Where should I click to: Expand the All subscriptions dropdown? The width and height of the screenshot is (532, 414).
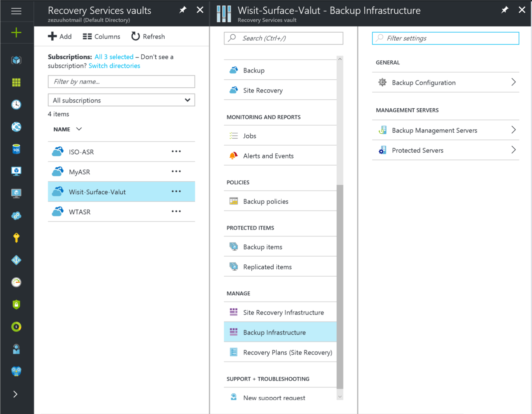coord(121,100)
